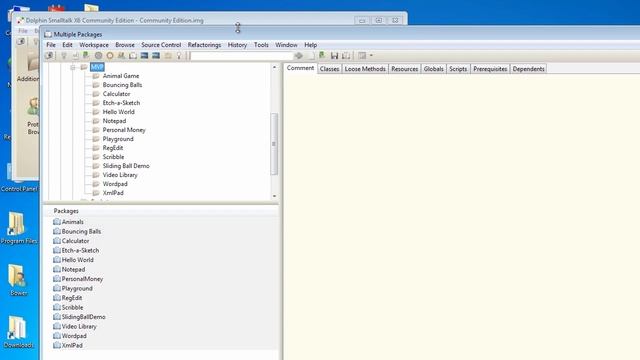Screen dimensions: 640x360
Task: Switch to the Resources tab
Action: [x=404, y=69]
